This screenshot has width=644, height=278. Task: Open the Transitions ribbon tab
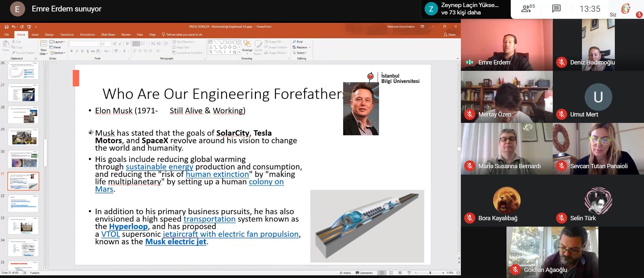click(67, 35)
